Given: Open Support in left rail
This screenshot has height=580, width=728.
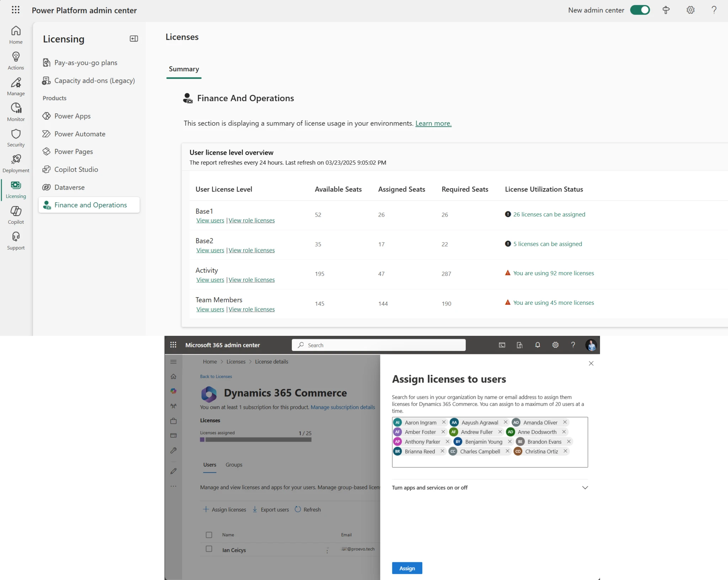Looking at the screenshot, I should (16, 241).
